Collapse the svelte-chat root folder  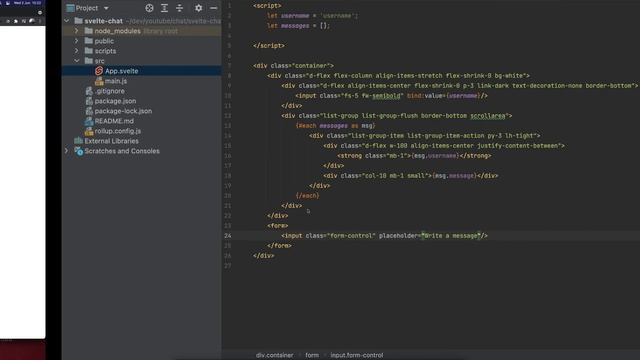[67, 20]
